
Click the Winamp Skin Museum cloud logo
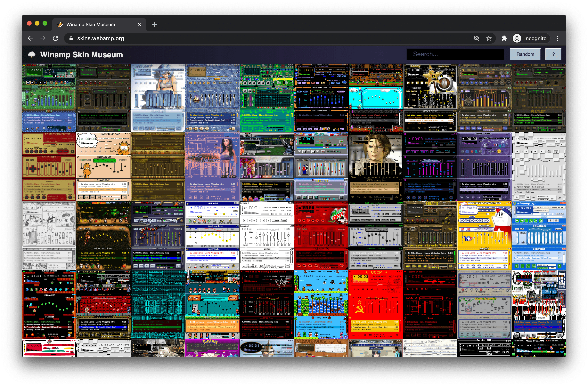pyautogui.click(x=32, y=55)
